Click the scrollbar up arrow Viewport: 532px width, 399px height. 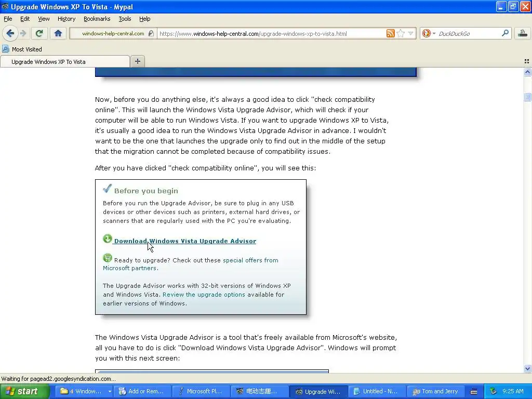(x=527, y=72)
